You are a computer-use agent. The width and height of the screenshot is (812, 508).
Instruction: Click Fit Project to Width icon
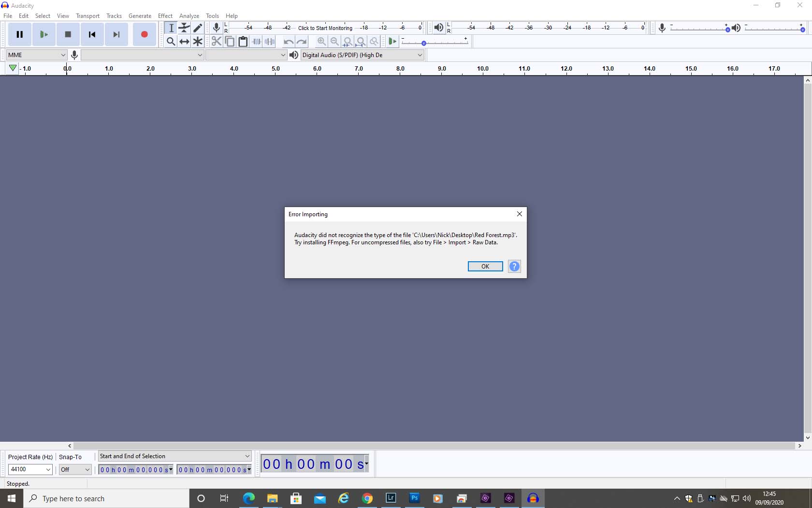tap(361, 42)
